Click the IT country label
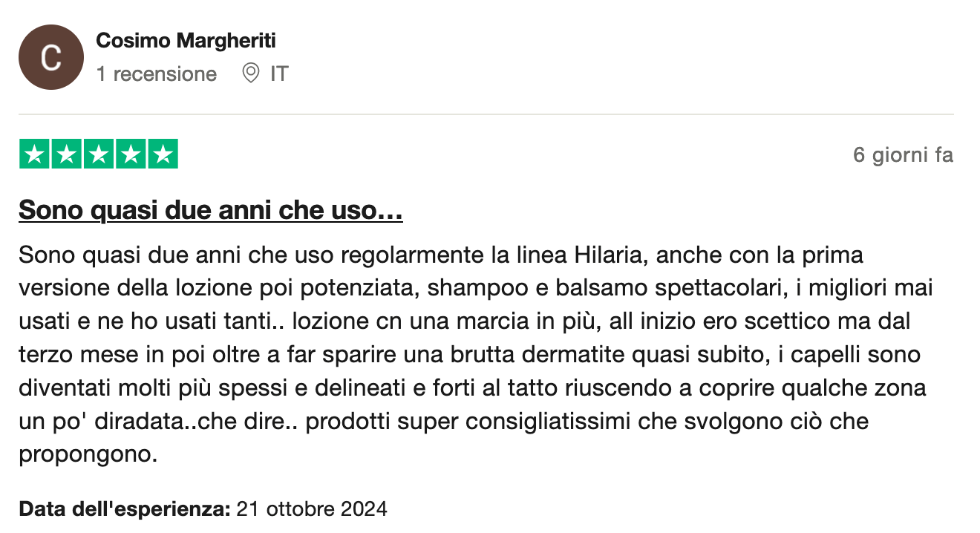The image size is (980, 533). (x=279, y=74)
